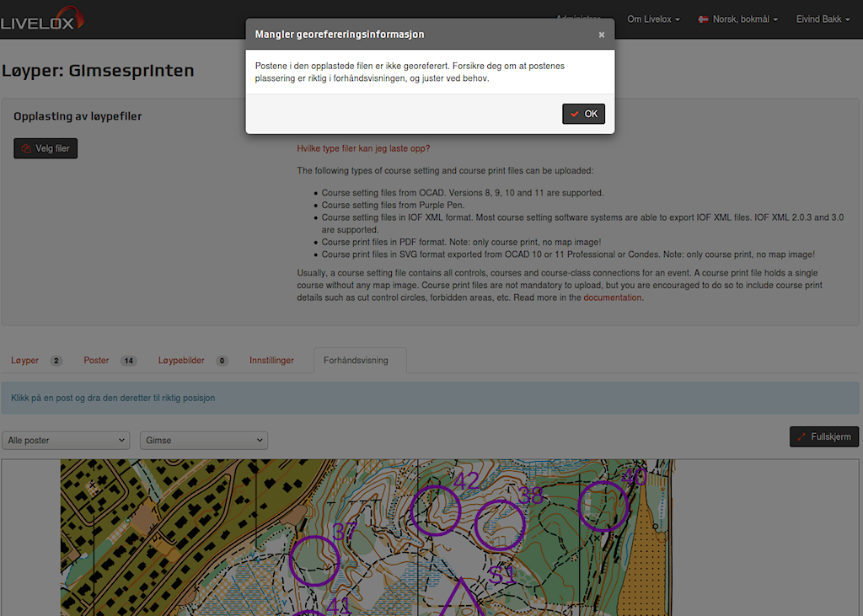Select control circle 38 on the map
Image resolution: width=863 pixels, height=616 pixels.
(x=500, y=525)
